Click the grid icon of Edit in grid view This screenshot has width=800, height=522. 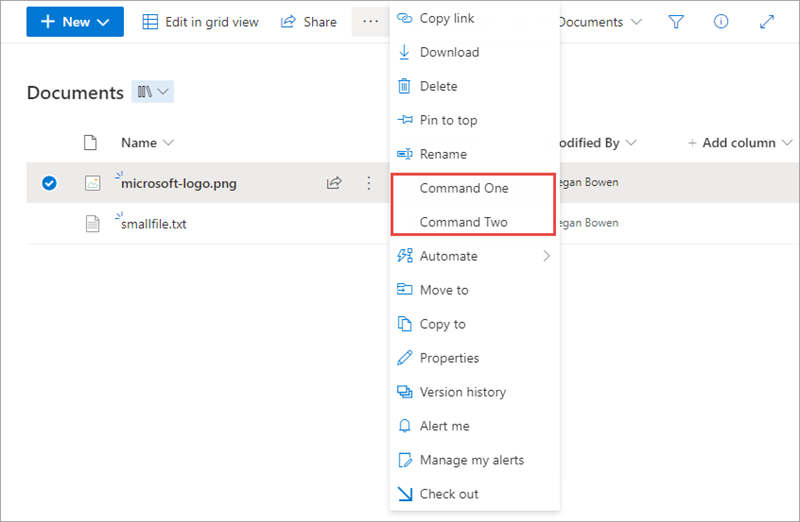[150, 22]
